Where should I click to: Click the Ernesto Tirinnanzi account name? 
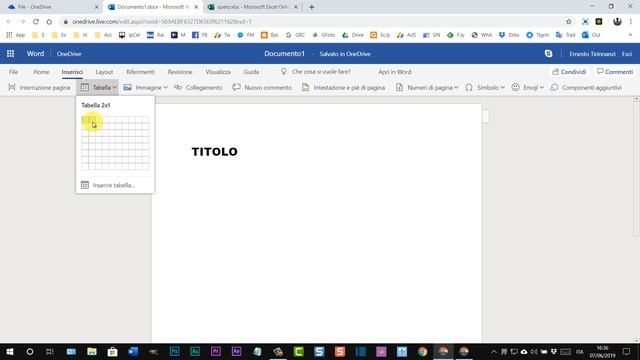(592, 53)
